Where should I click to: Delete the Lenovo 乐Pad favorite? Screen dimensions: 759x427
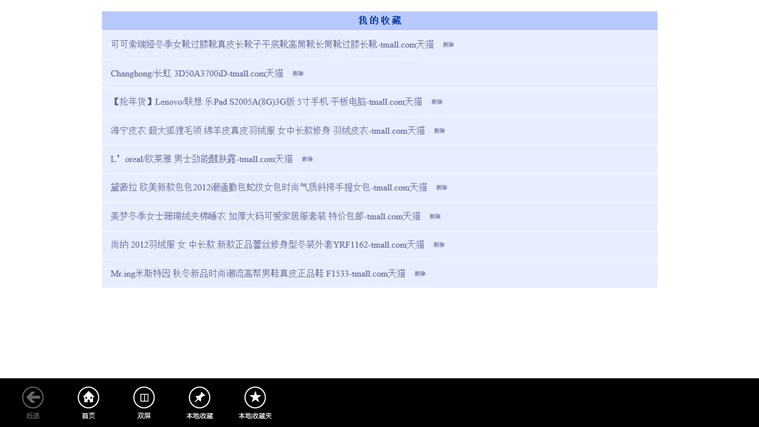pos(437,102)
